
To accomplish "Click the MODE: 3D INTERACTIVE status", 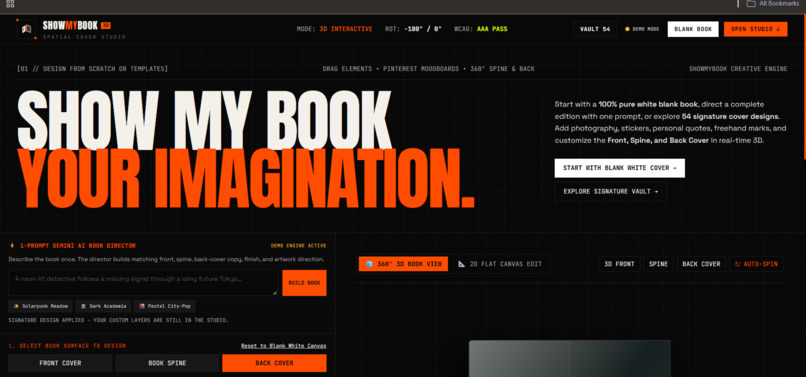I will (335, 29).
